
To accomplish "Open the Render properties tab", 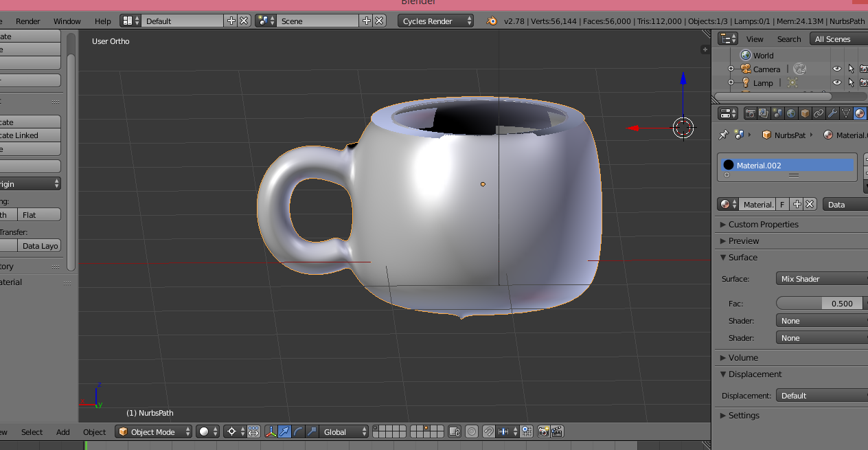I will [751, 113].
